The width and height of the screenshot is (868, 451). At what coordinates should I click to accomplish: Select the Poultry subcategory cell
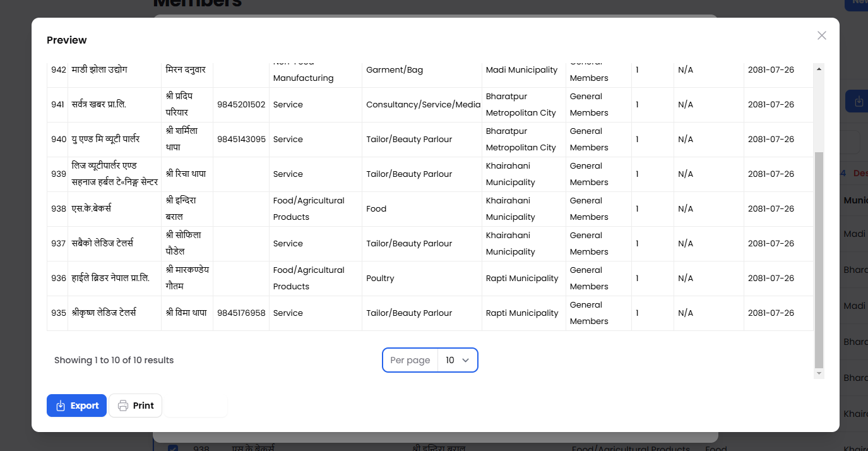(380, 279)
